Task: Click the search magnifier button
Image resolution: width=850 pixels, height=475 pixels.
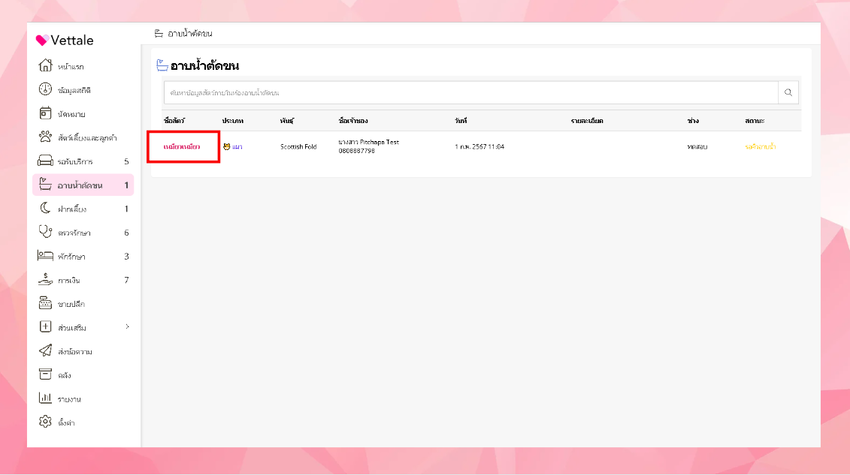Action: (788, 93)
